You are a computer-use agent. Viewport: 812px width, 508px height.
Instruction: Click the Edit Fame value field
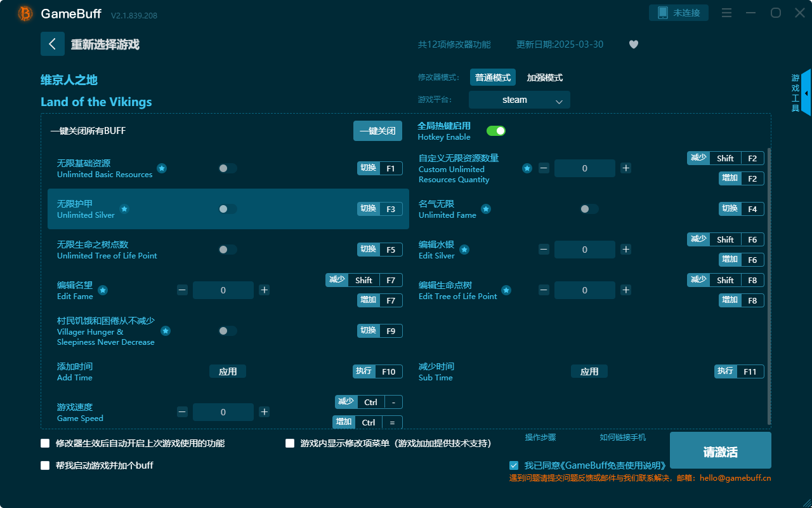pos(223,290)
